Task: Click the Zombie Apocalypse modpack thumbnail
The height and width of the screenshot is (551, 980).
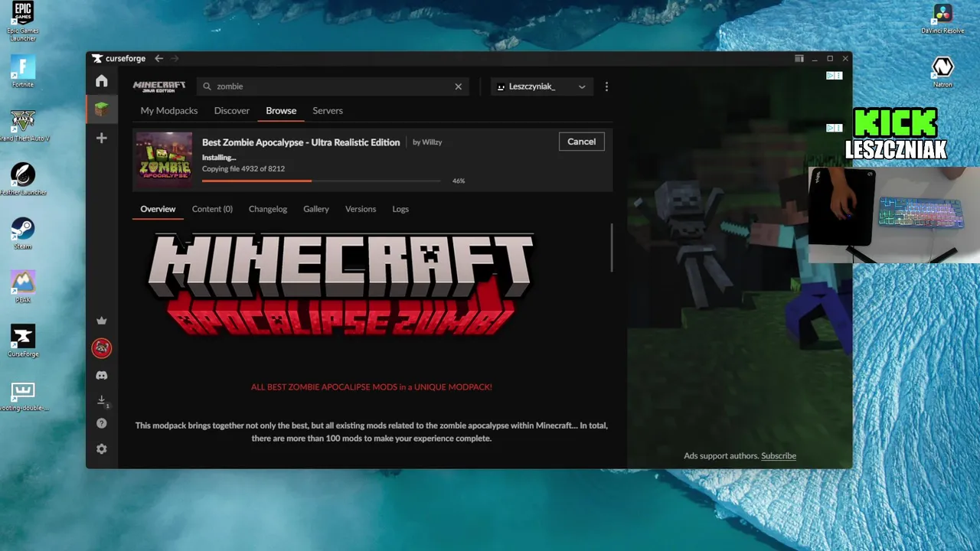Action: pos(164,160)
